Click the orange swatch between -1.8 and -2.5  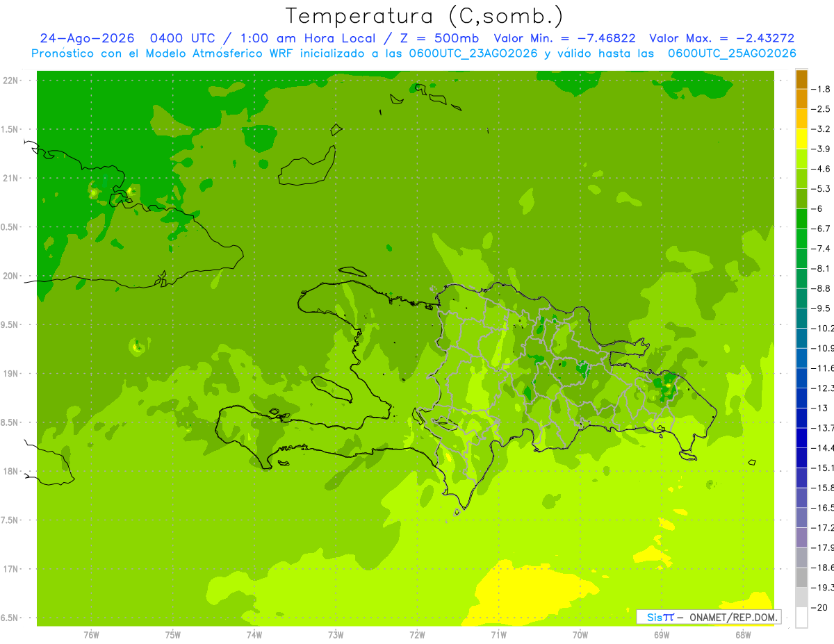pos(801,99)
